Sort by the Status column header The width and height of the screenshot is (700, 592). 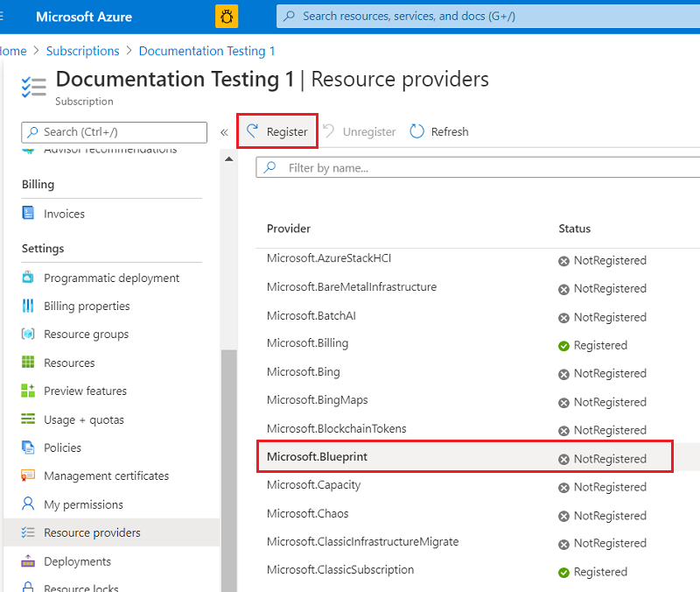(x=575, y=229)
